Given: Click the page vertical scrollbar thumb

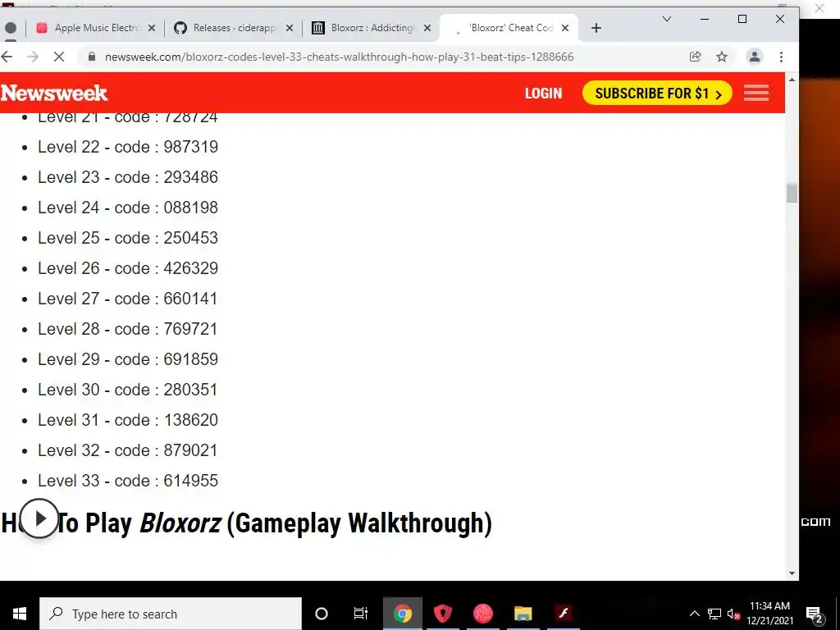Looking at the screenshot, I should (x=792, y=193).
